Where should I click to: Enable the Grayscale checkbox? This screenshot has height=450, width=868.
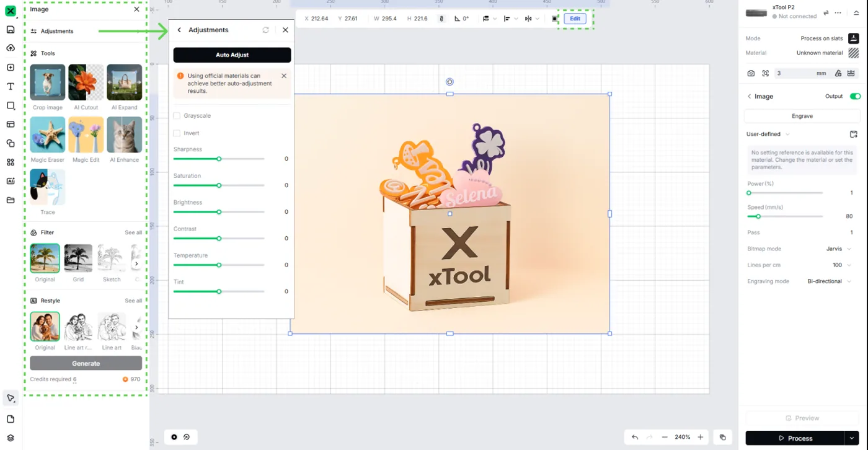pos(177,116)
